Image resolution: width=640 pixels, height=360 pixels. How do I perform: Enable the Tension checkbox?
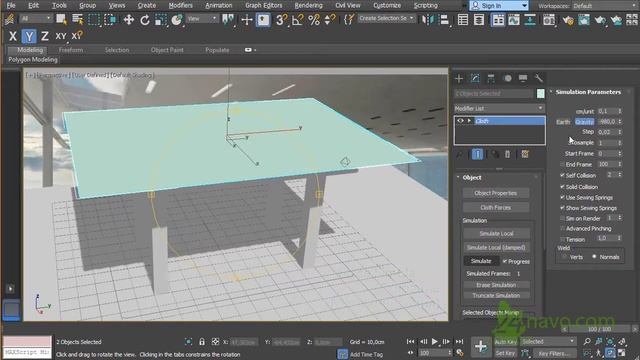coord(562,239)
